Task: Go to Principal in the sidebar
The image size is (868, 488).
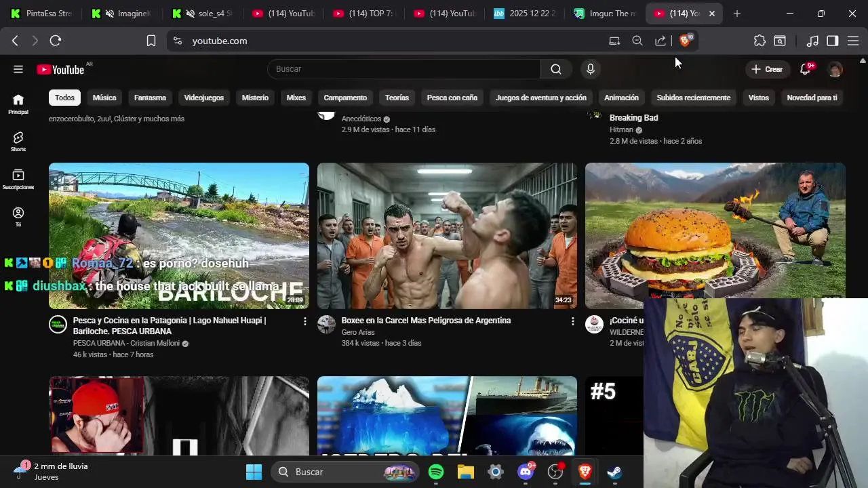Action: click(x=18, y=104)
